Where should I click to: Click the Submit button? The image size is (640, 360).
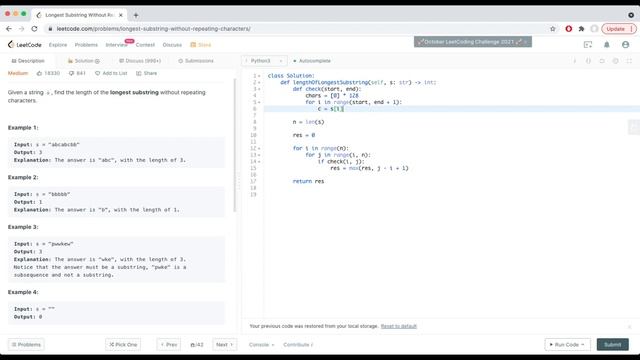[613, 344]
